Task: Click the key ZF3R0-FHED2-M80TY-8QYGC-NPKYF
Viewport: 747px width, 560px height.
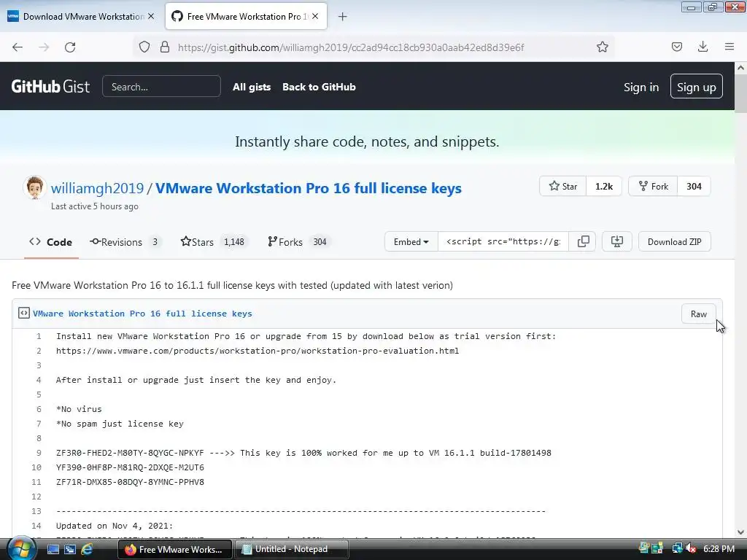Action: 130,453
